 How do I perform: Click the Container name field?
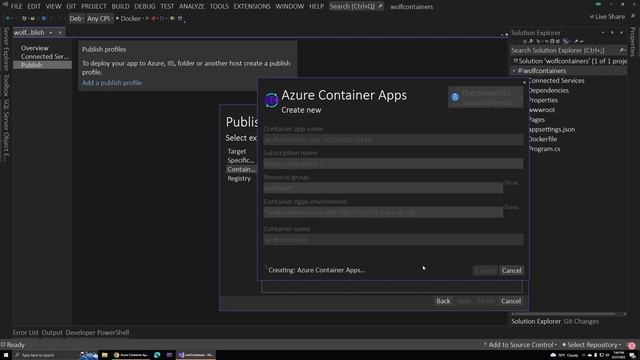[393, 240]
